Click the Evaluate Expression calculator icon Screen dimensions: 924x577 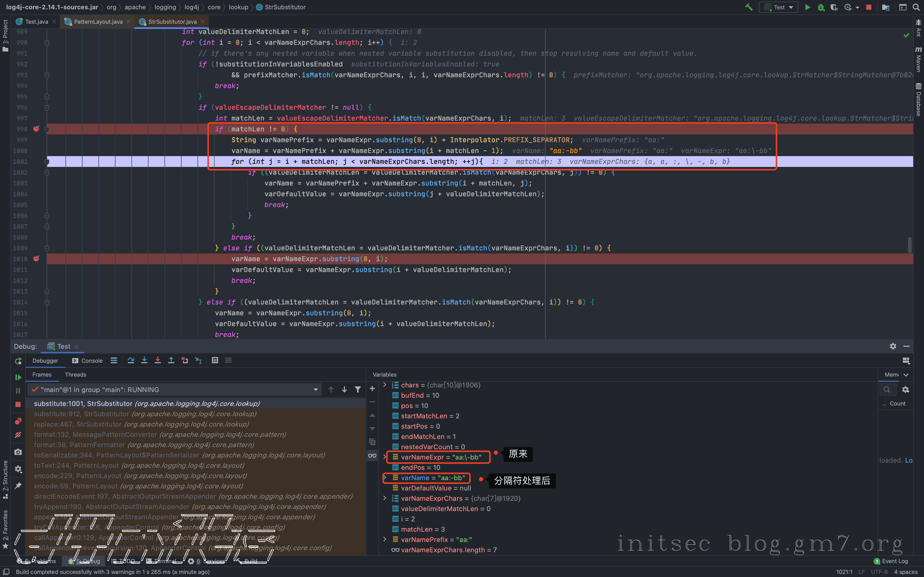pyautogui.click(x=215, y=360)
